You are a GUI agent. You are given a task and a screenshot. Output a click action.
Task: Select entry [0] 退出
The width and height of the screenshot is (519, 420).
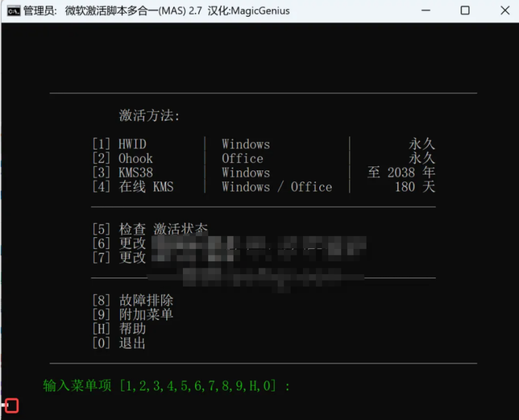119,343
